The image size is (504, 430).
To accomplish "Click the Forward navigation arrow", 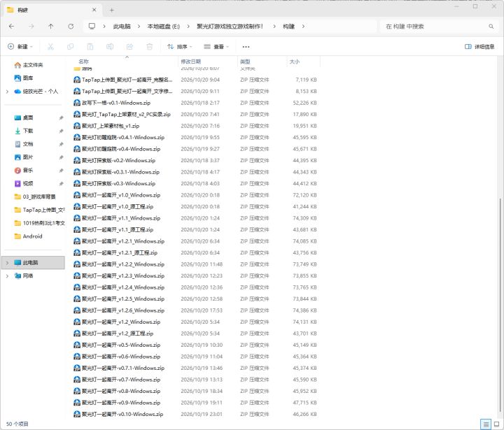I will click(x=31, y=27).
